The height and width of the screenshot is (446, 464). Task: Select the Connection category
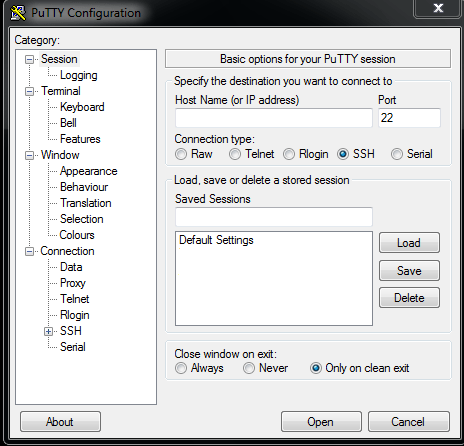coord(67,251)
